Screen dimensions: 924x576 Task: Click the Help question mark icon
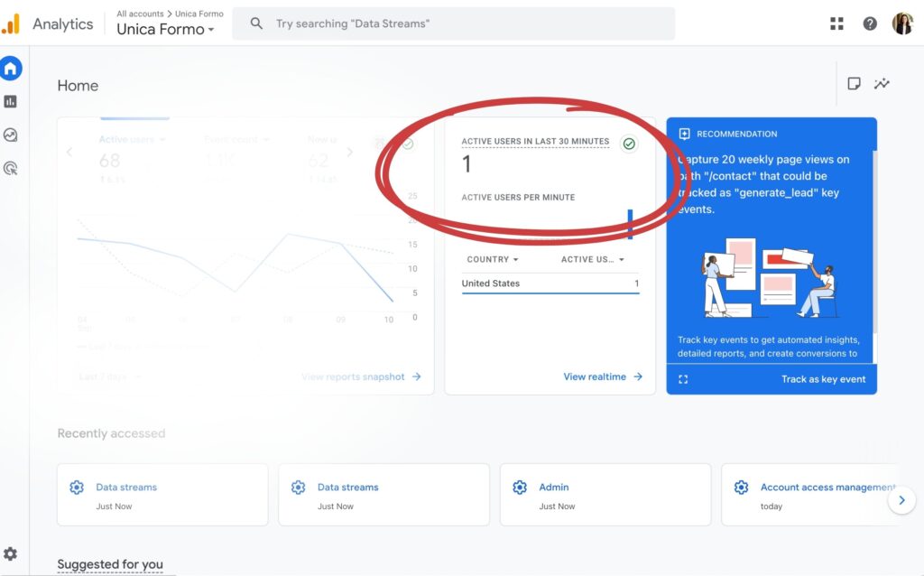(870, 23)
